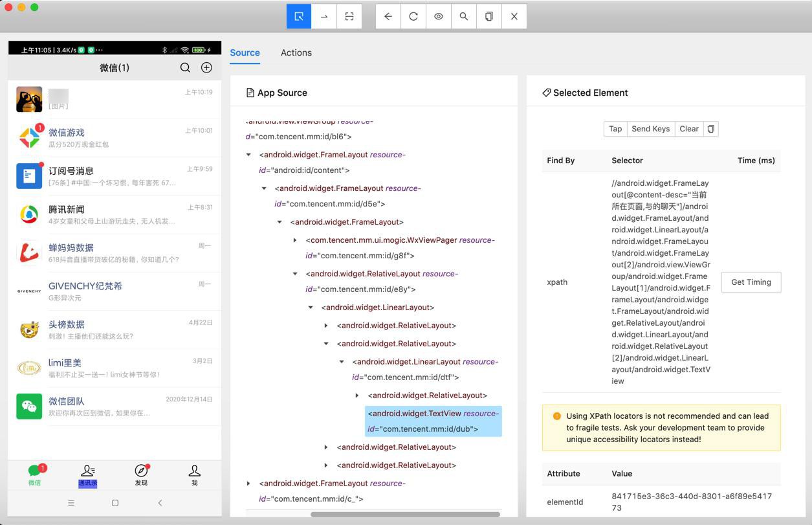
Task: Click the Clear button
Action: (688, 129)
